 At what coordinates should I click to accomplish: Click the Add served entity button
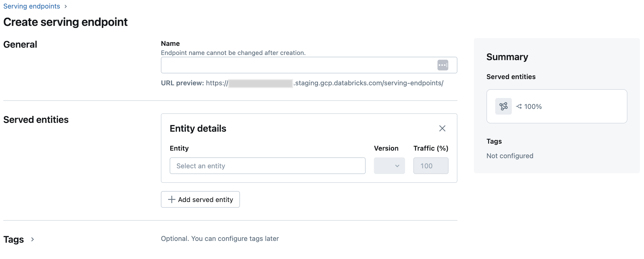click(200, 199)
